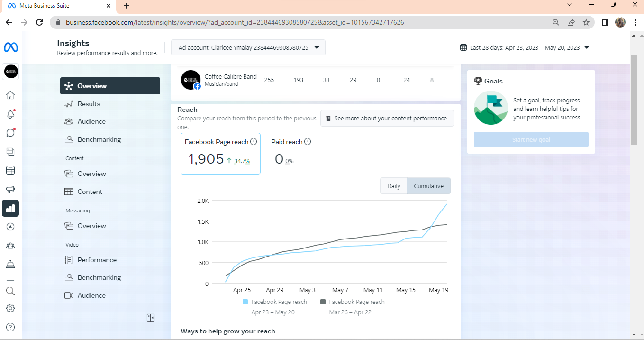644x340 pixels.
Task: Select Overview in Insights menu
Action: coord(110,86)
